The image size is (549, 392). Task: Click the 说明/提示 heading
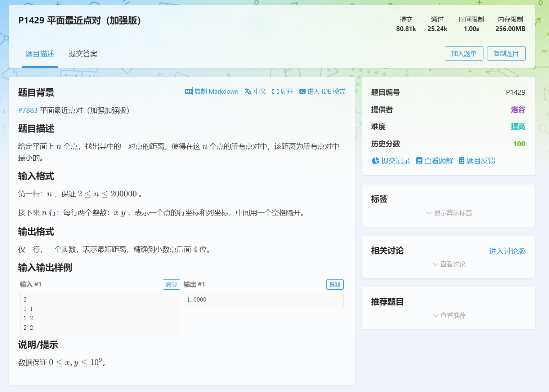click(38, 345)
